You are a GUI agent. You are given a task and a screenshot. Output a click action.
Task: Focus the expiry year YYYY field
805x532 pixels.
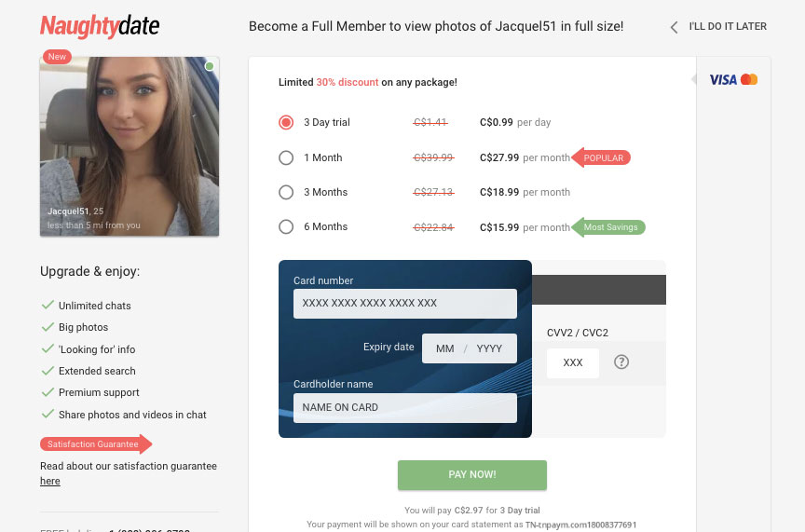(489, 348)
